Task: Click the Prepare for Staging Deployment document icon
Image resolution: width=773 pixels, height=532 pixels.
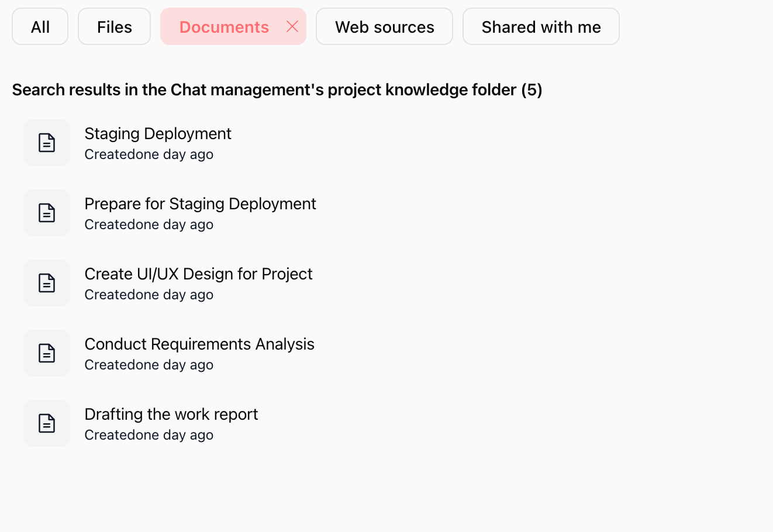Action: pyautogui.click(x=47, y=213)
